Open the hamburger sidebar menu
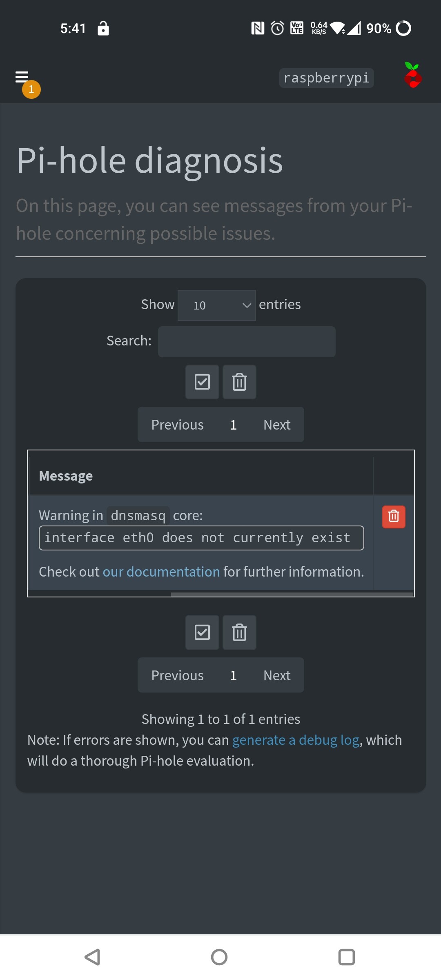The width and height of the screenshot is (441, 980). click(22, 77)
